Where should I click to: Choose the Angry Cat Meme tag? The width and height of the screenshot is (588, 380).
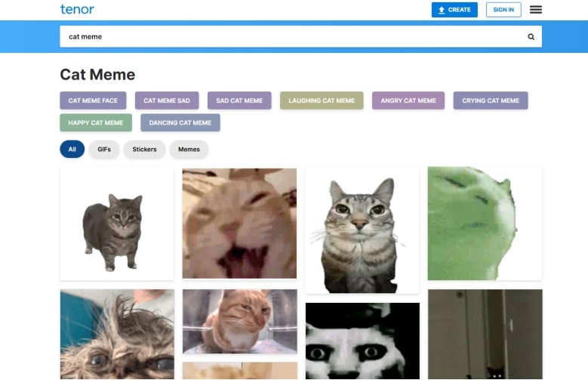[x=408, y=100]
